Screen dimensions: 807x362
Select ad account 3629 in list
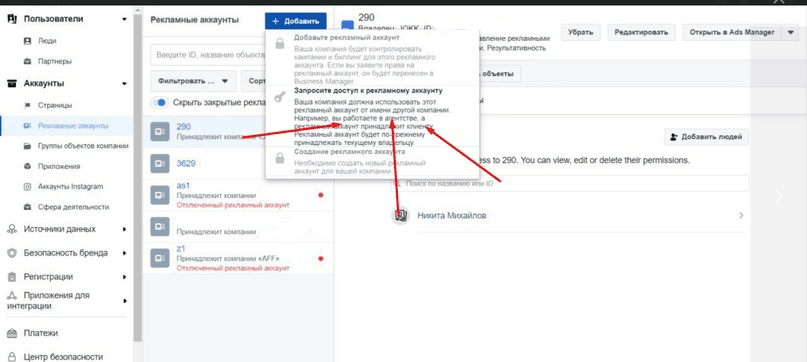[x=237, y=163]
